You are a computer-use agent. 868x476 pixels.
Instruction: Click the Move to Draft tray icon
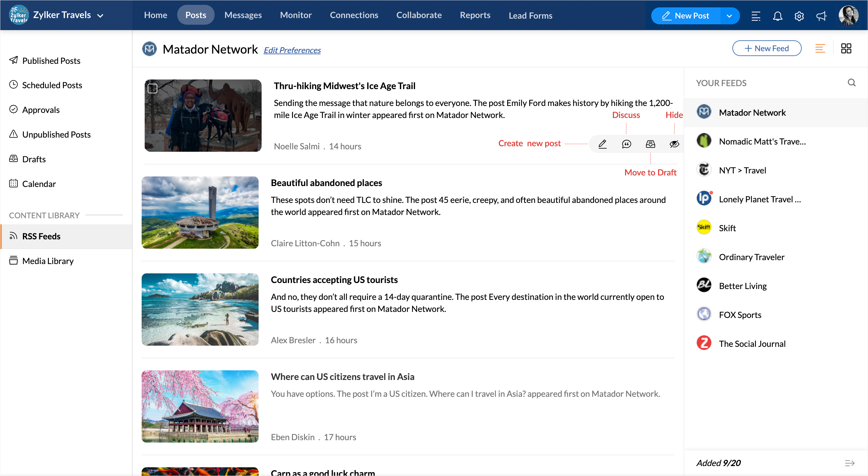pyautogui.click(x=650, y=144)
